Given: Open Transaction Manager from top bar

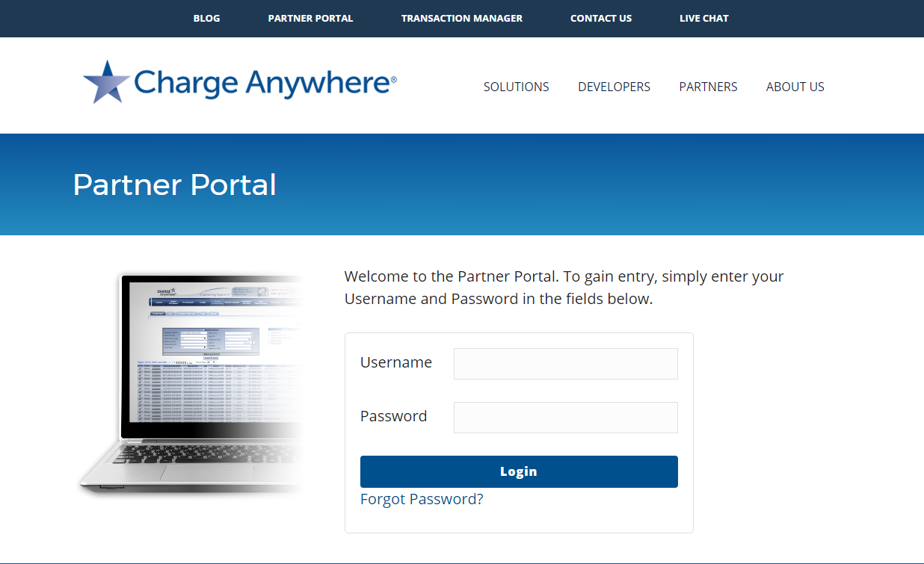Looking at the screenshot, I should (x=461, y=18).
